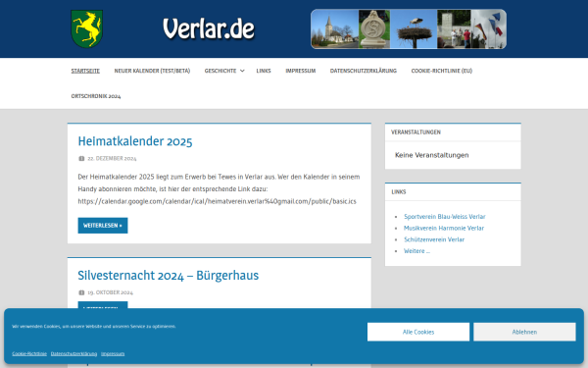Click the calendar icon beside 19. Oktober 2024
Viewport: 588px width, 368px height.
pos(81,292)
